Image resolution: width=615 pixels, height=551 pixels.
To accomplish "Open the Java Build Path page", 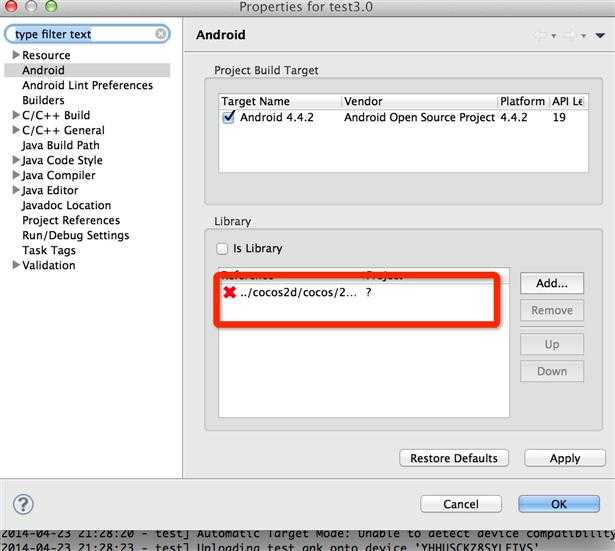I will coord(61,145).
